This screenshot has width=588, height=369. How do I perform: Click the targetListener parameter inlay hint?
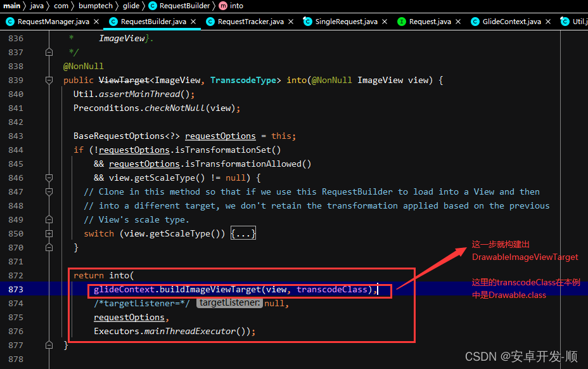229,304
